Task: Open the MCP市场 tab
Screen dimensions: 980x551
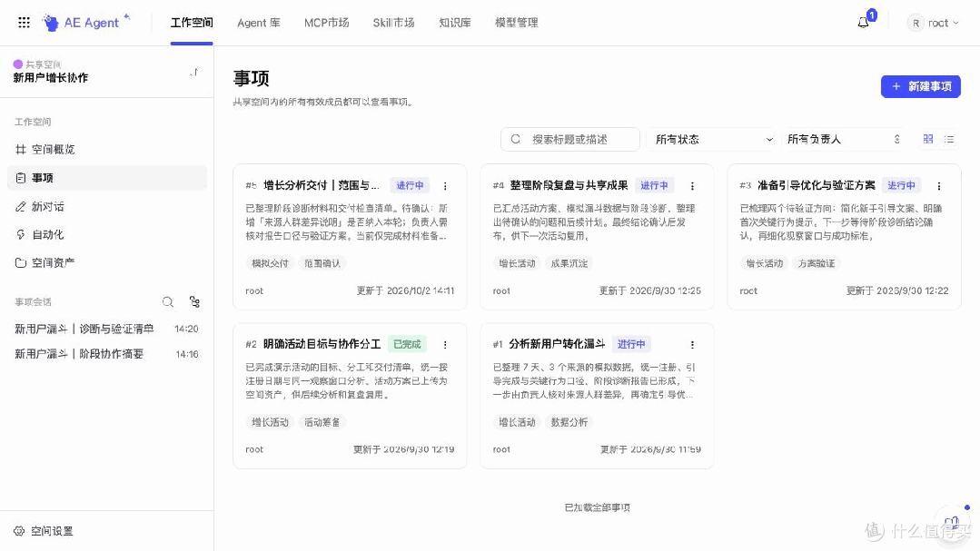Action: coord(326,23)
